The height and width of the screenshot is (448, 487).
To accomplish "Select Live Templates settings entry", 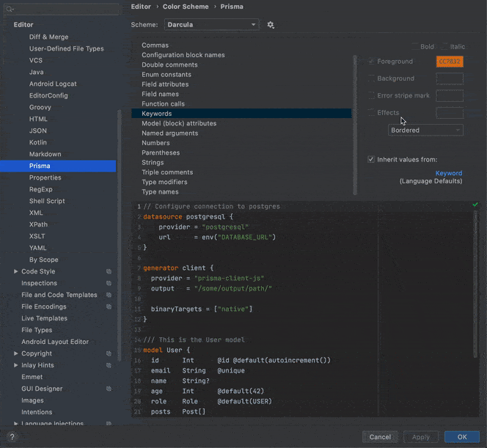I will pyautogui.click(x=58, y=318).
